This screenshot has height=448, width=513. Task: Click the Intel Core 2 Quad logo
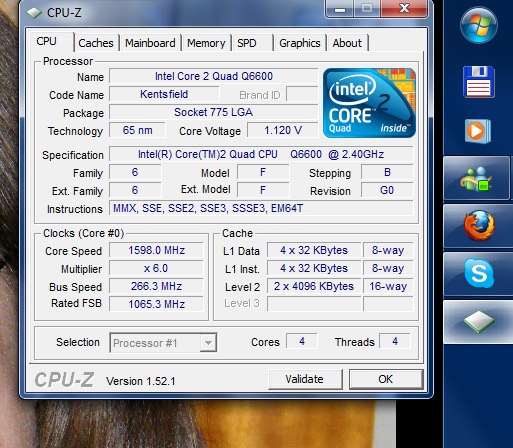[x=369, y=103]
